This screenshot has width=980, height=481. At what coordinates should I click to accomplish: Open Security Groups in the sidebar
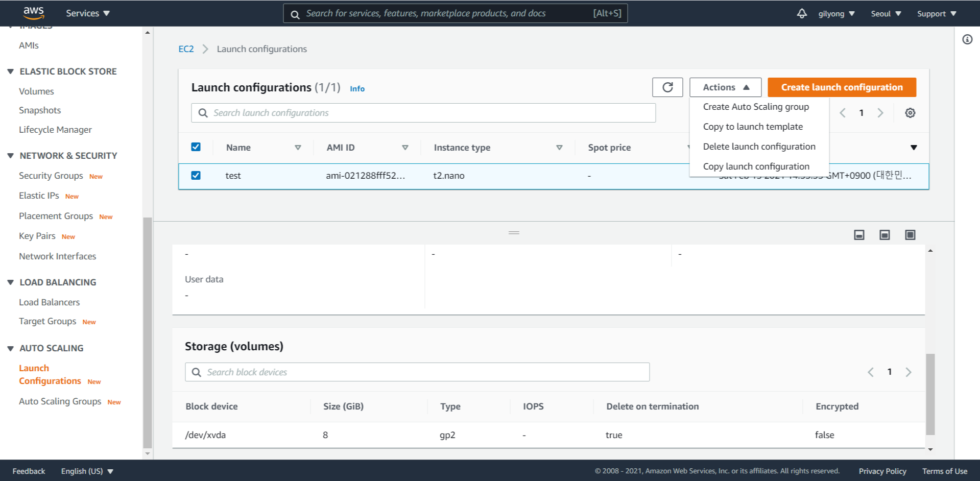click(x=51, y=176)
